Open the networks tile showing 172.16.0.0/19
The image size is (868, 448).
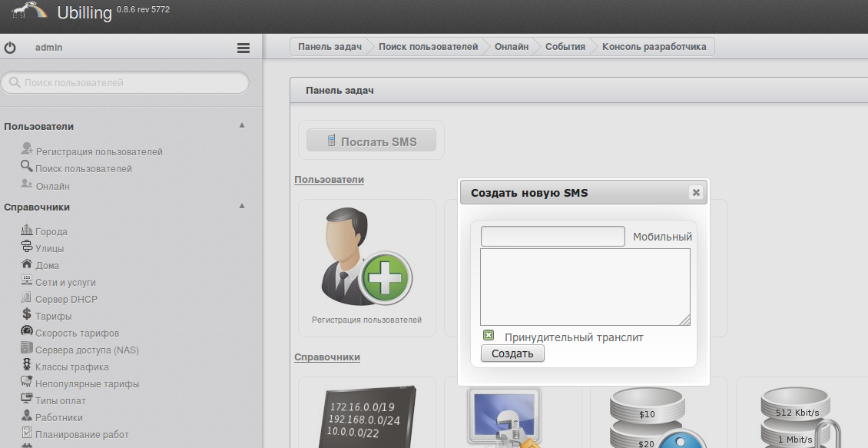[x=367, y=413]
